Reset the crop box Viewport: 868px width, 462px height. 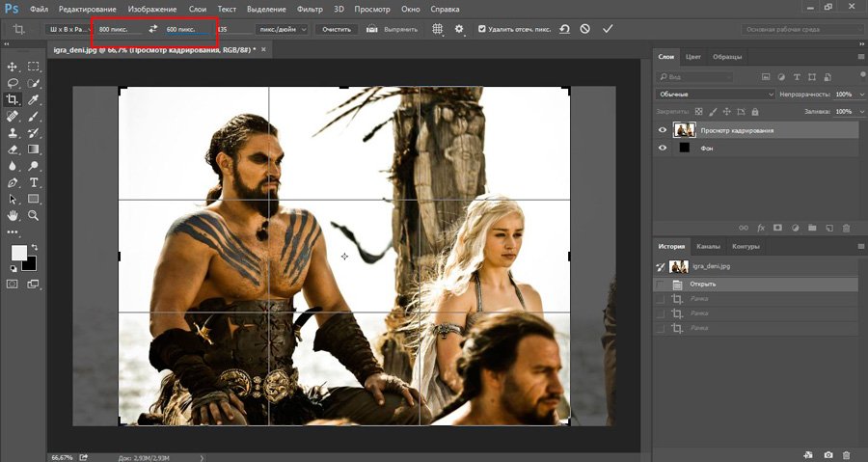(x=564, y=29)
